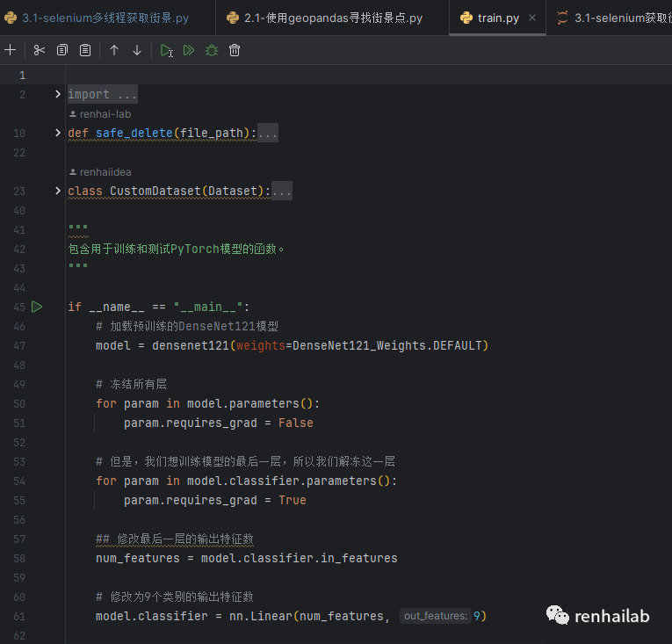Click the weights keyword on line 47
The image size is (672, 644).
coord(261,345)
